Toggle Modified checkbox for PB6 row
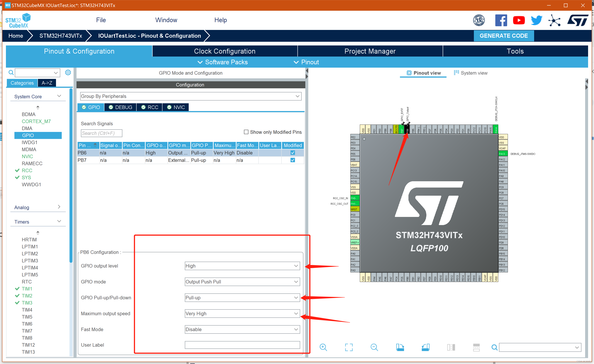 pyautogui.click(x=293, y=153)
